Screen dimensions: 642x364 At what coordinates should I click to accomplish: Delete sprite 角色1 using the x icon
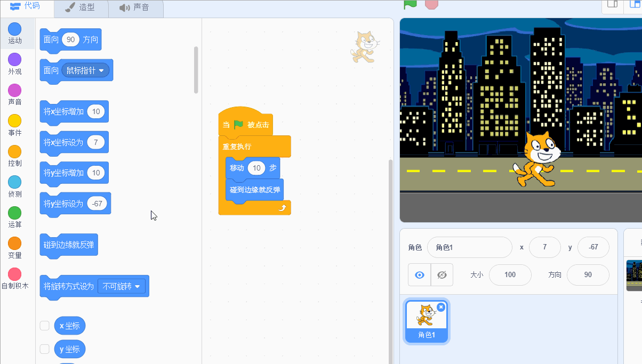tap(440, 307)
